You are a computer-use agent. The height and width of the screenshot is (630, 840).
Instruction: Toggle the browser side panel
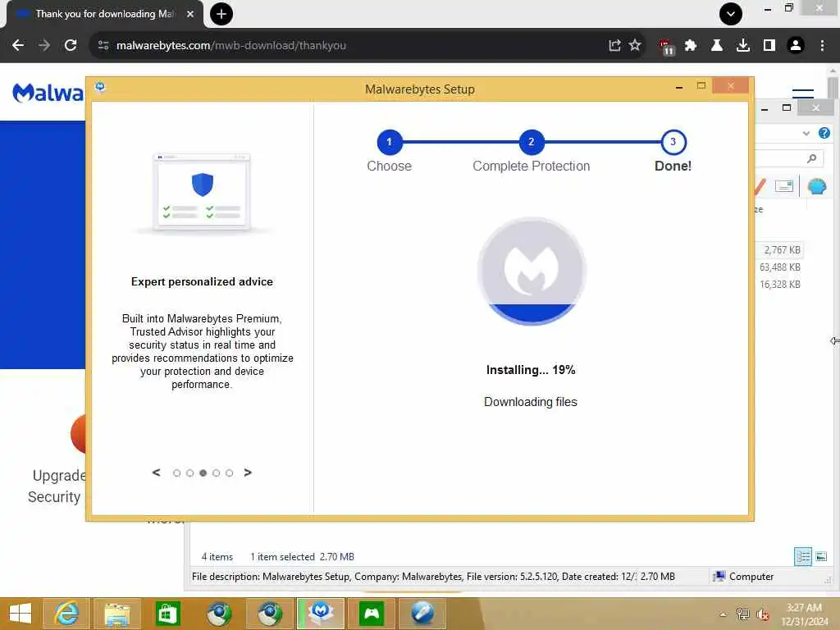pyautogui.click(x=769, y=46)
